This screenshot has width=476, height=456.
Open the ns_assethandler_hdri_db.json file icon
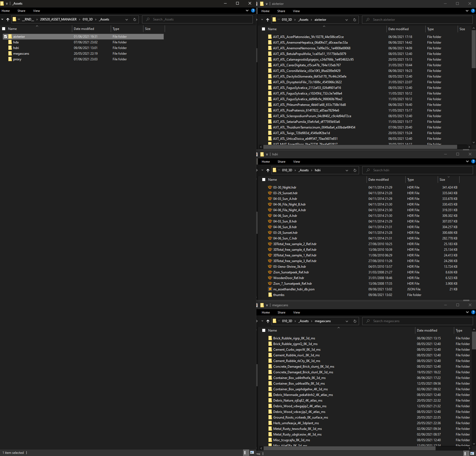pyautogui.click(x=270, y=289)
